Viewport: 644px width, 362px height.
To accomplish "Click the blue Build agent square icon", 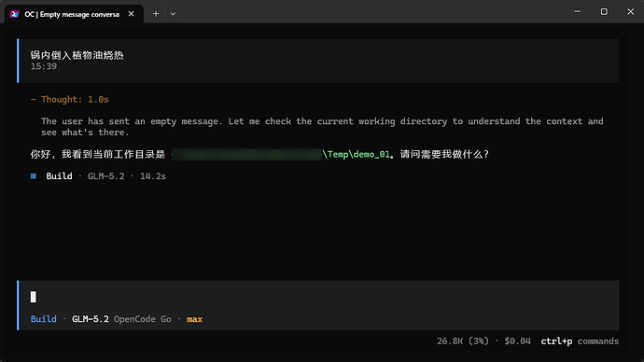I will pos(34,176).
